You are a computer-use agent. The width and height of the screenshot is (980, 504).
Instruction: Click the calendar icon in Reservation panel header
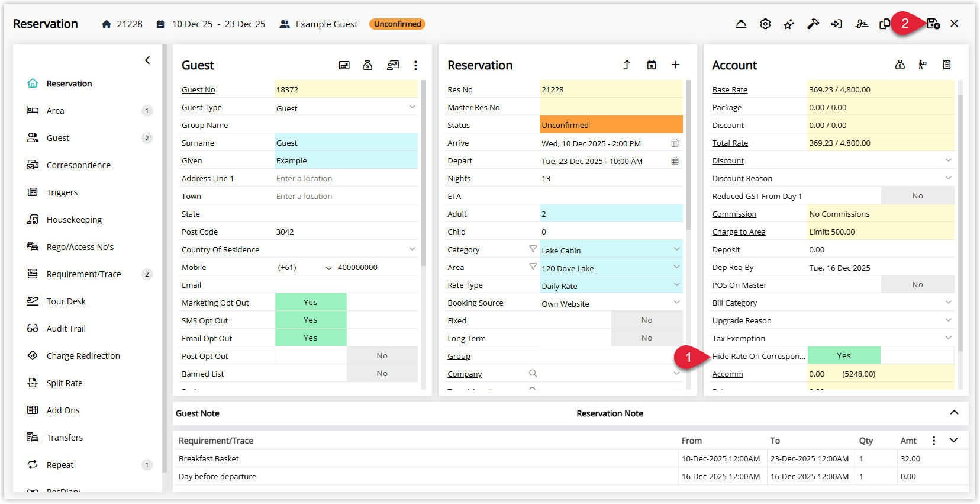(652, 65)
